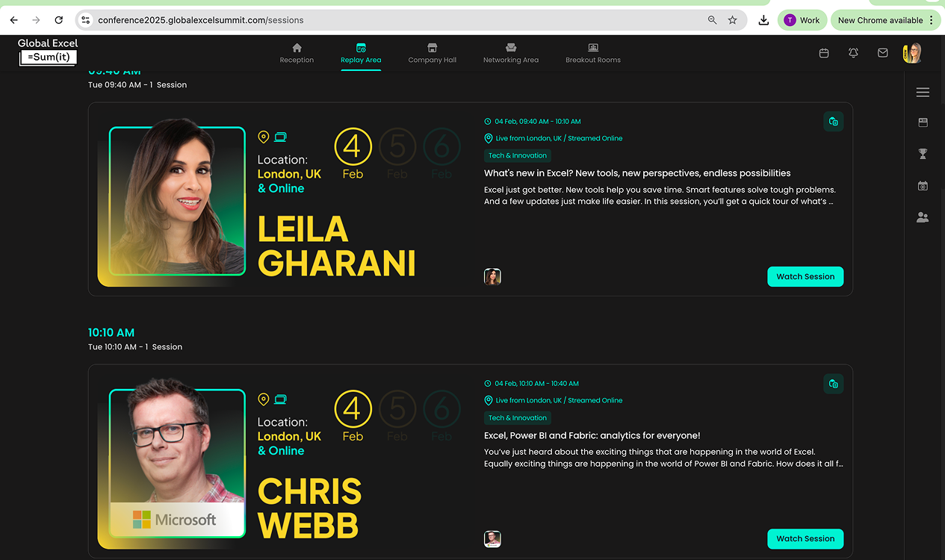Open site information icon in address bar
This screenshot has width=945, height=560.
86,20
